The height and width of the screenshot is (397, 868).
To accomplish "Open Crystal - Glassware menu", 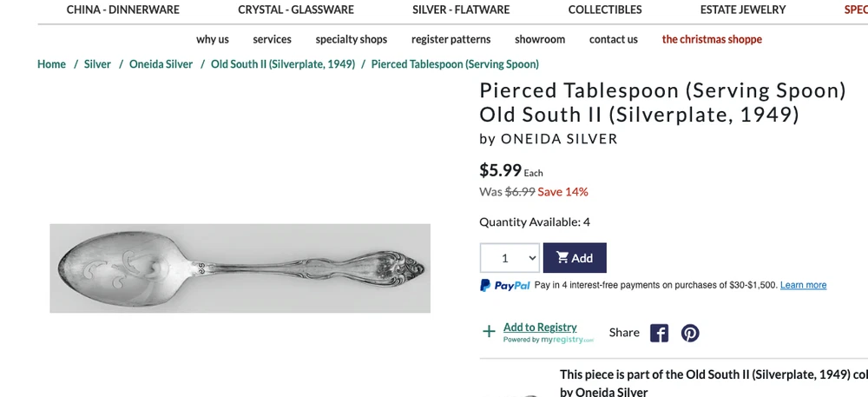I will [296, 10].
